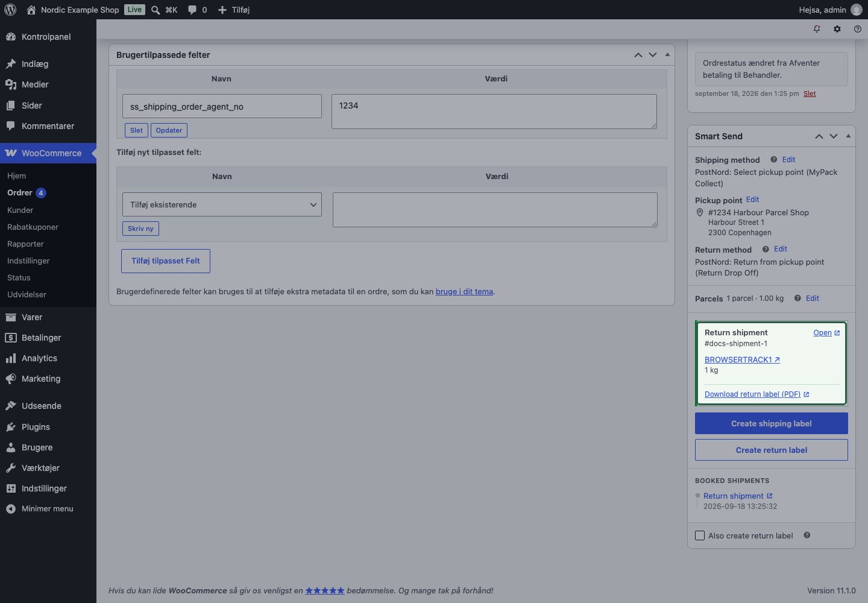This screenshot has height=603, width=868.
Task: Click the WordPress logo icon
Action: 10,10
